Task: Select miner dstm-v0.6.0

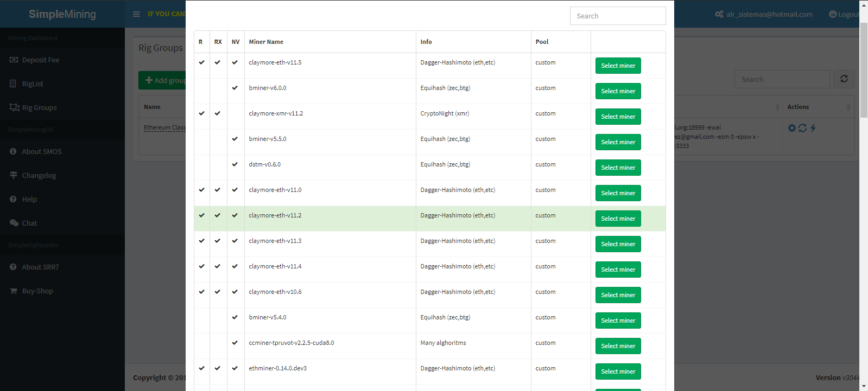Action: pyautogui.click(x=618, y=168)
